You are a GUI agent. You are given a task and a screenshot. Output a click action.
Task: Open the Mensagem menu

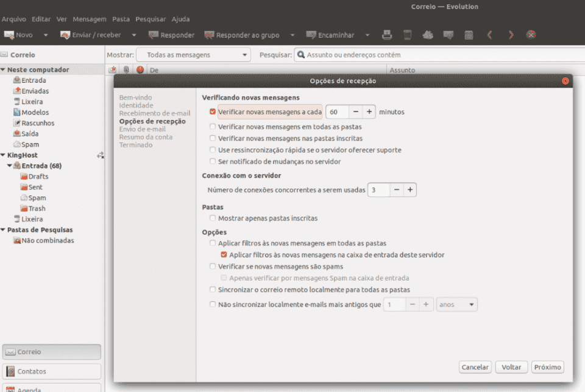pos(89,19)
